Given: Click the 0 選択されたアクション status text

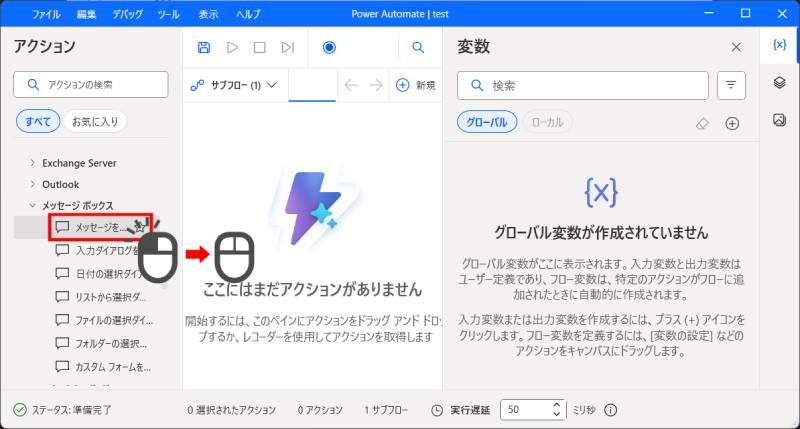Looking at the screenshot, I should click(232, 410).
